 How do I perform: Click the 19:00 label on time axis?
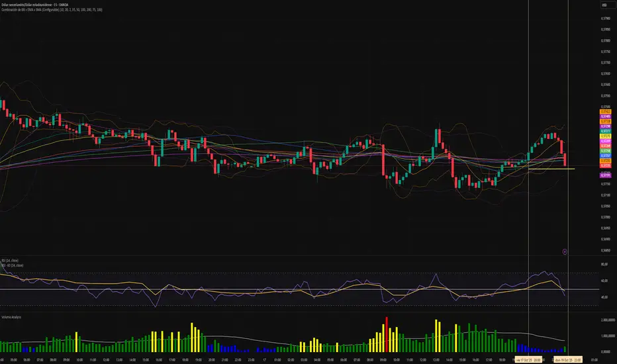(198, 359)
